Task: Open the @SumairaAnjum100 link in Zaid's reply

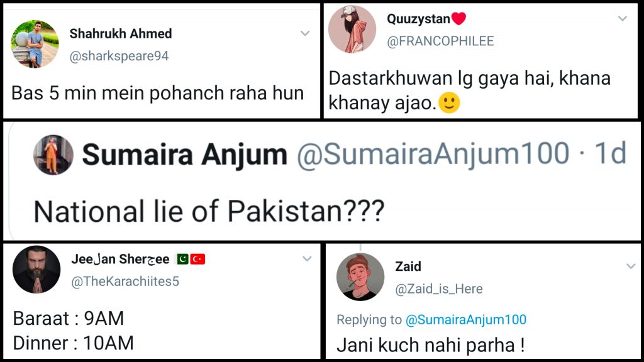Action: [x=465, y=320]
